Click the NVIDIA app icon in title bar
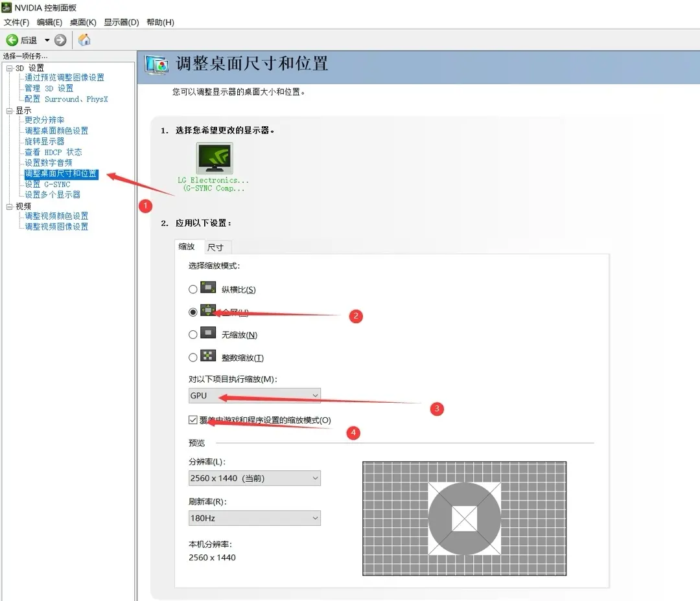Image resolution: width=700 pixels, height=601 pixels. [x=6, y=8]
